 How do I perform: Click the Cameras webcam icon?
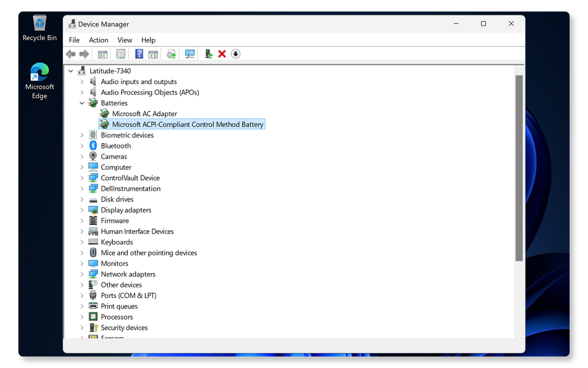click(x=93, y=156)
